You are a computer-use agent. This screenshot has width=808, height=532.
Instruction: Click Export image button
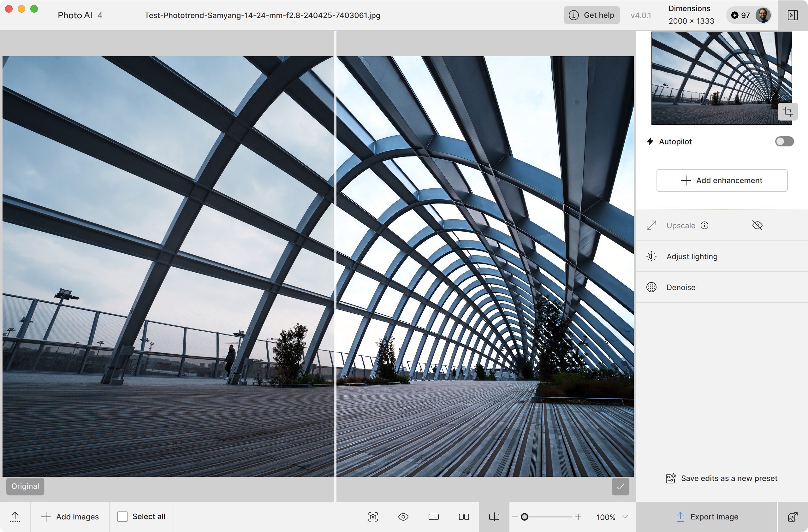point(707,517)
